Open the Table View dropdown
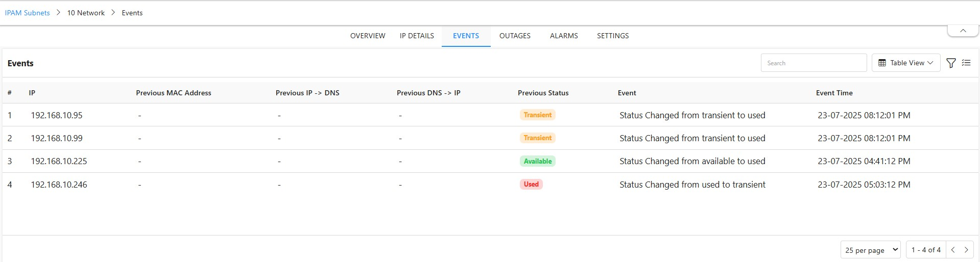 pos(905,63)
